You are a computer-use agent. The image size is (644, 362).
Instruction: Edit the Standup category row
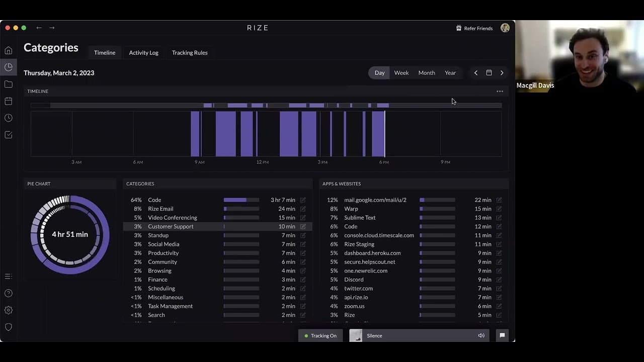pos(303,235)
